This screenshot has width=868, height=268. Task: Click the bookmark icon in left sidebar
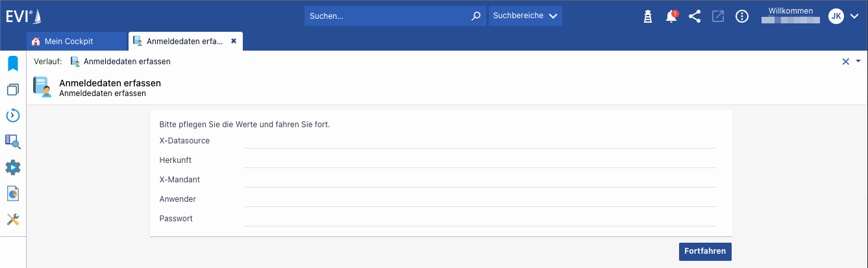[x=13, y=64]
